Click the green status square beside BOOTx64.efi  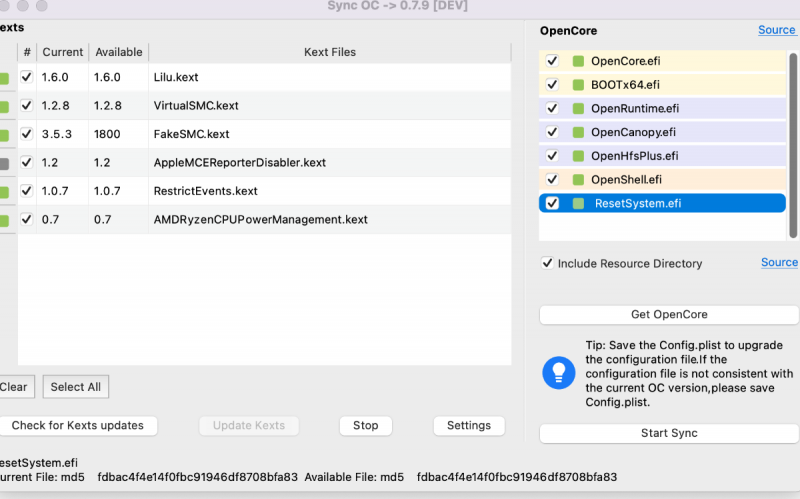[x=578, y=85]
